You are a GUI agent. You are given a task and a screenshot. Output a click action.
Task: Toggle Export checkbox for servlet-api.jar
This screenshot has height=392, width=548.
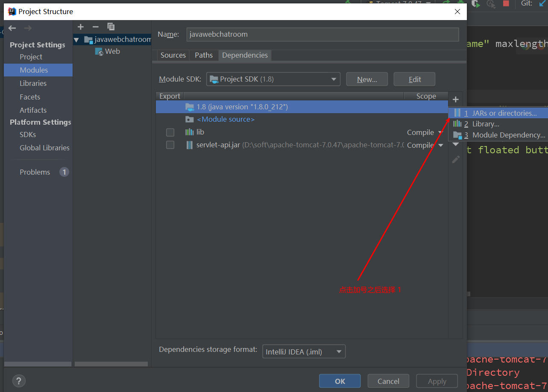170,145
